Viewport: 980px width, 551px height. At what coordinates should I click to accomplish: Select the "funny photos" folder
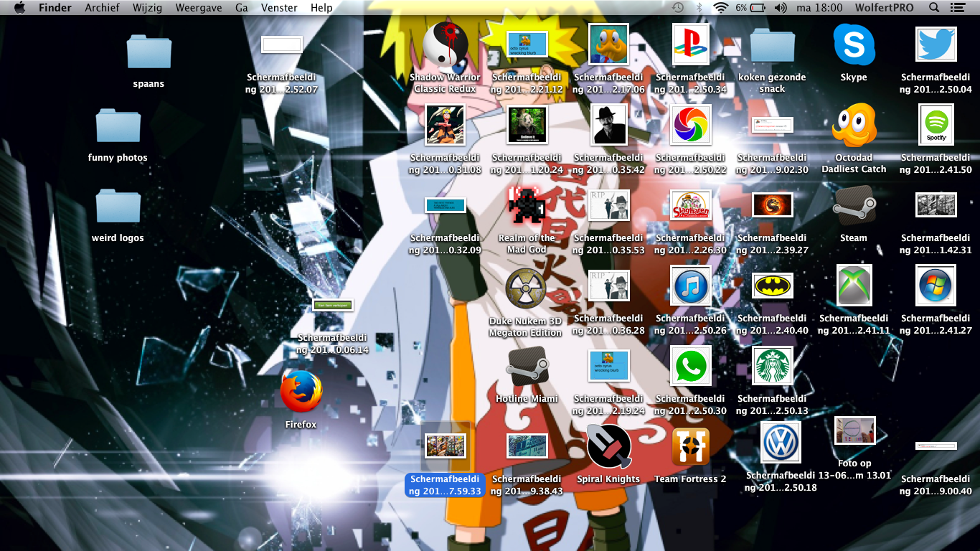[118, 126]
